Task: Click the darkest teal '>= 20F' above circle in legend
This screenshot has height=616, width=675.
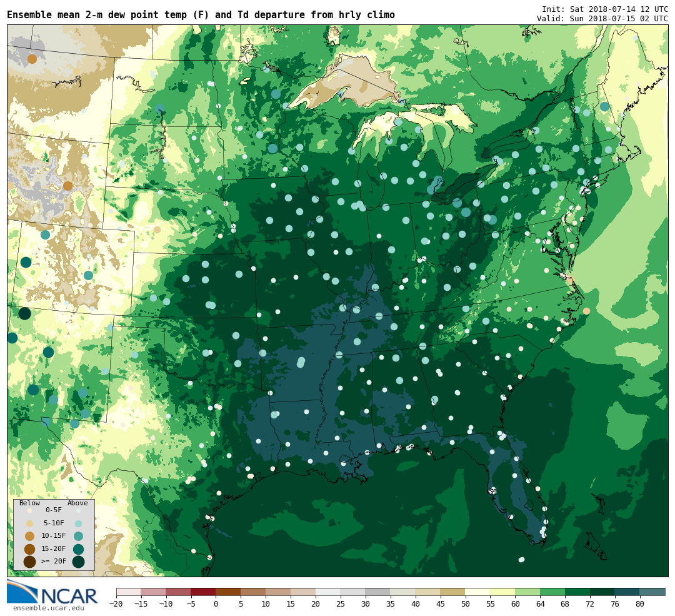Action: tap(78, 562)
